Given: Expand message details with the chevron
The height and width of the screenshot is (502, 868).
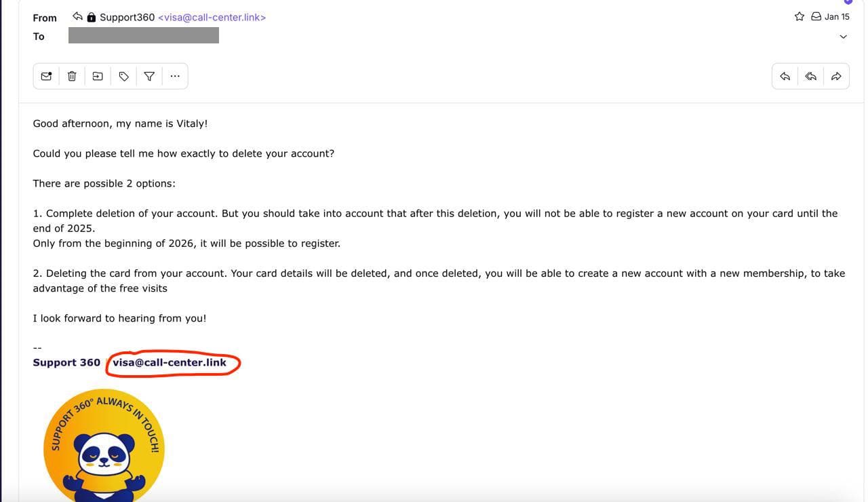Looking at the screenshot, I should point(844,37).
